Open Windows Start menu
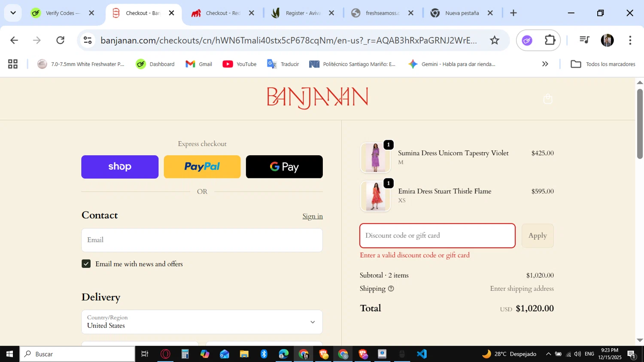This screenshot has height=362, width=644. point(9,354)
